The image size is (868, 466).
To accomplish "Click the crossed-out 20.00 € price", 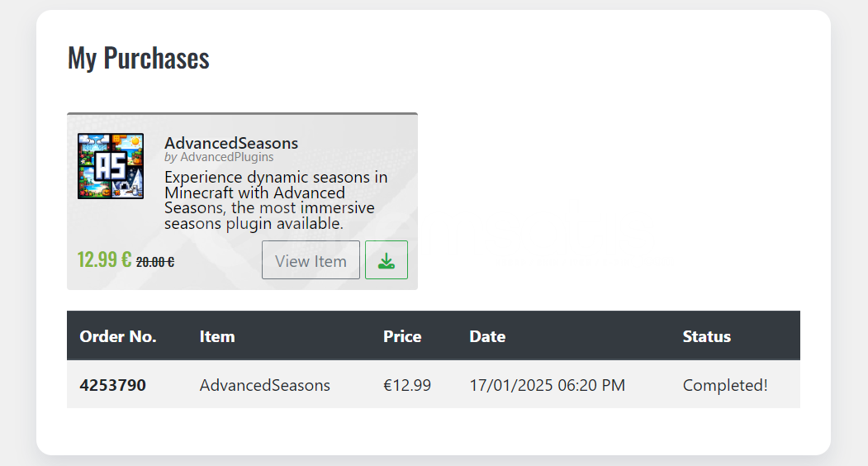I will click(155, 262).
